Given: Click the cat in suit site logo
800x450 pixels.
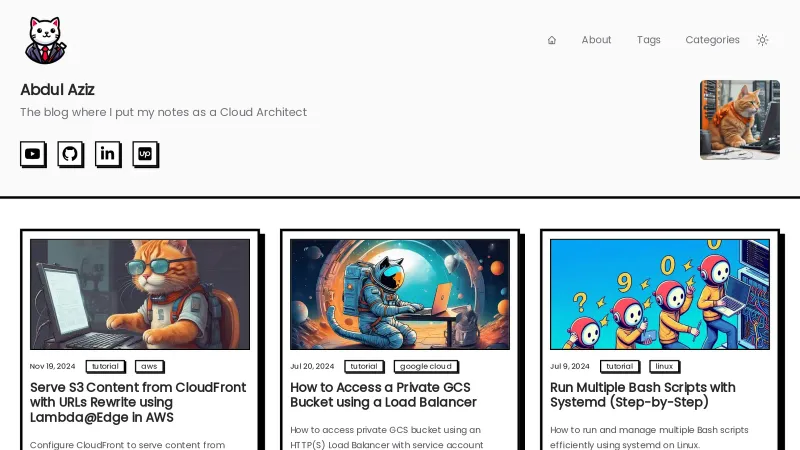Looking at the screenshot, I should click(x=45, y=40).
